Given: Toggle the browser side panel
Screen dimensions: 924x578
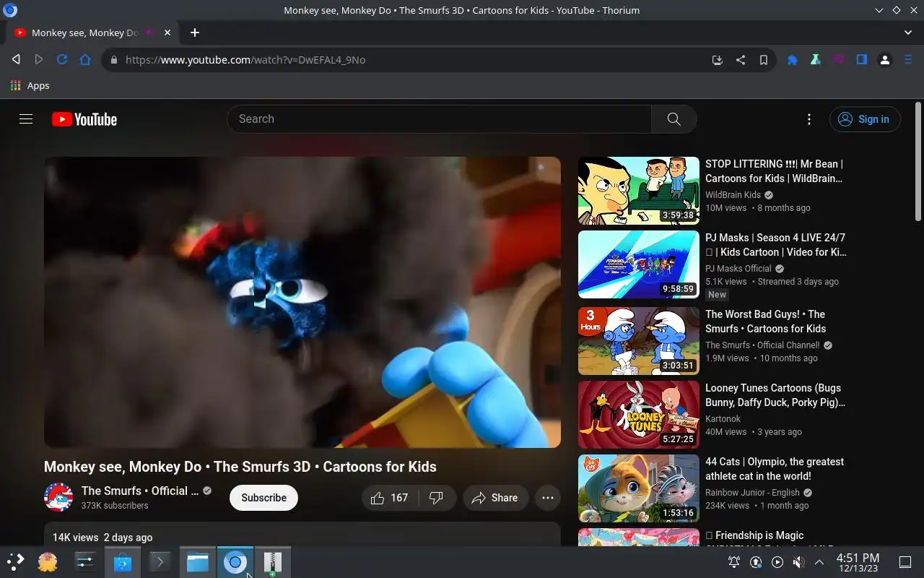Looking at the screenshot, I should tap(862, 60).
